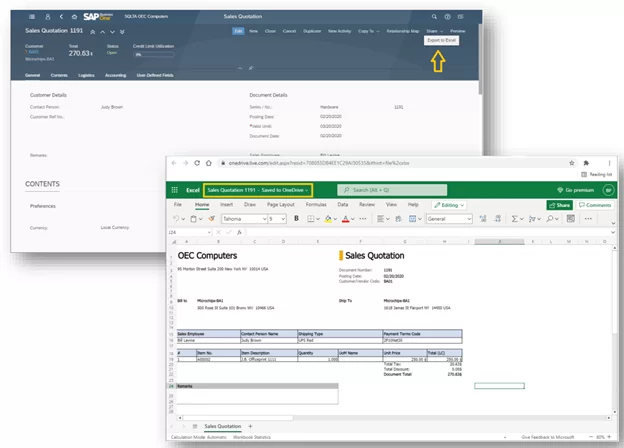The height and width of the screenshot is (448, 624).
Task: Click the browser back arrow
Action: point(174,163)
